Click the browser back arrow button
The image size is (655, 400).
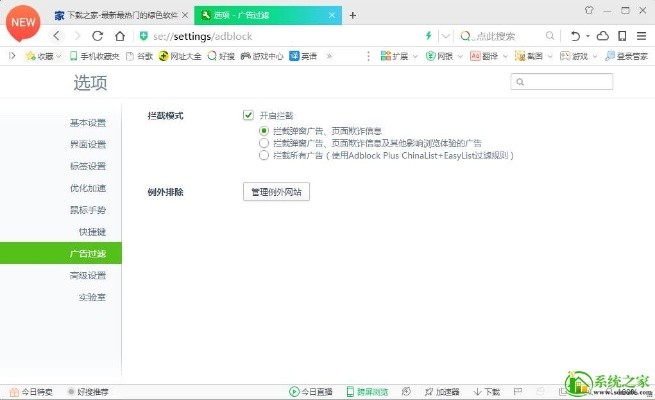pos(57,36)
